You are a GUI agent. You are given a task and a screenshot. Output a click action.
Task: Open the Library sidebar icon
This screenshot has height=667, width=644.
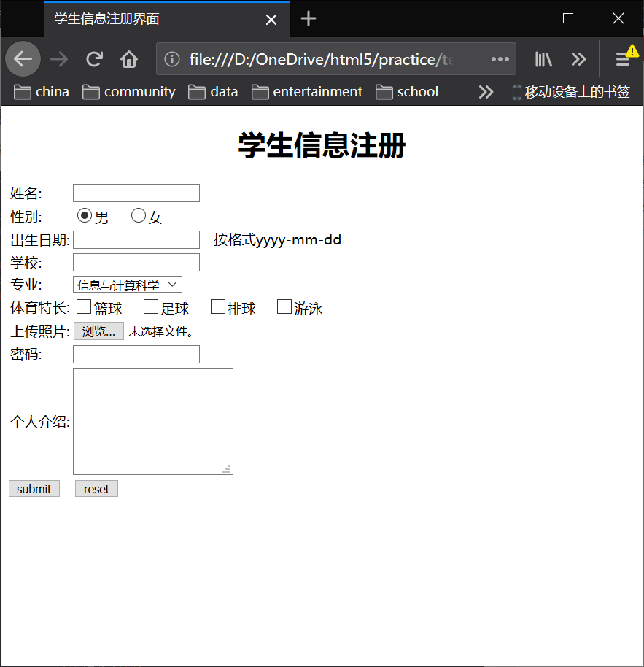click(x=543, y=59)
